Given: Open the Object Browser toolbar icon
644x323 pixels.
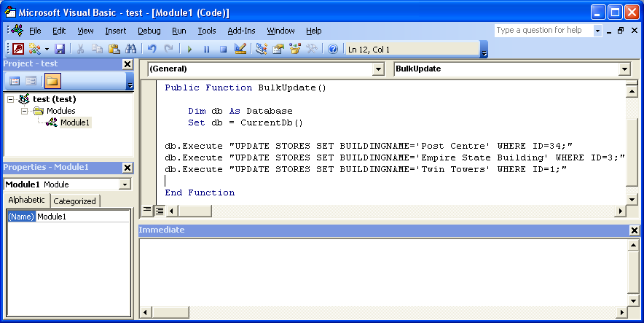Looking at the screenshot, I should (295, 49).
